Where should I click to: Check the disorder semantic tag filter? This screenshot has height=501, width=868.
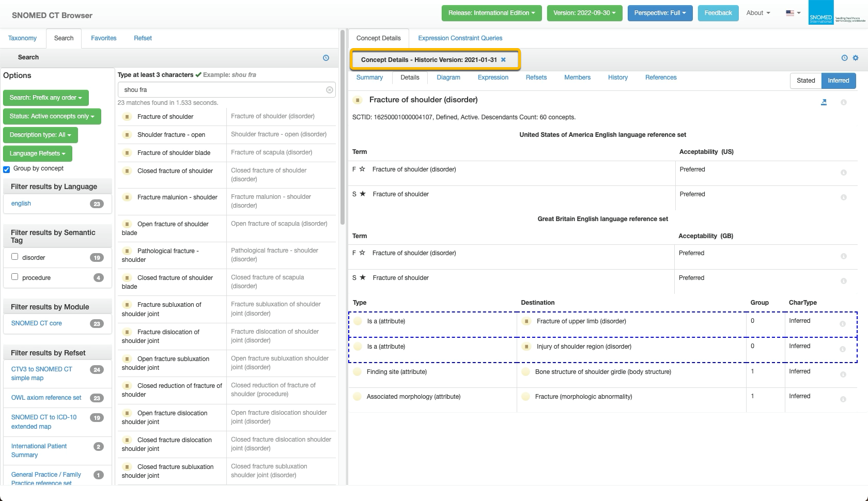point(15,257)
